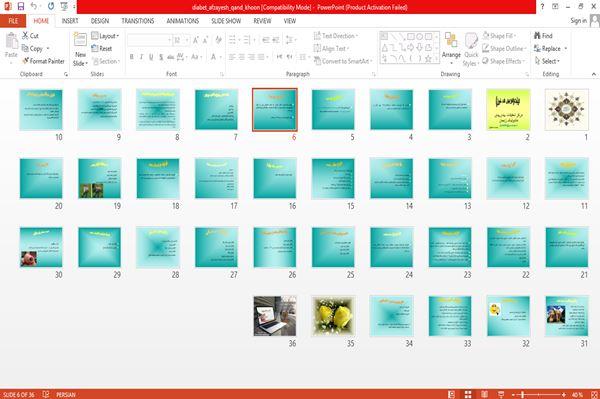
Task: Cut the selected slide
Action: click(30, 36)
